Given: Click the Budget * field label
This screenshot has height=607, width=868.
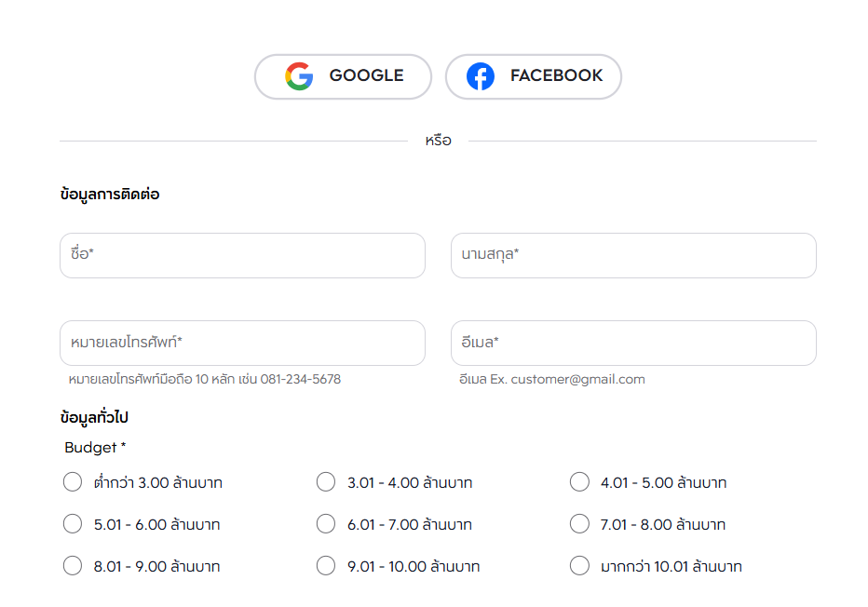Looking at the screenshot, I should [95, 448].
